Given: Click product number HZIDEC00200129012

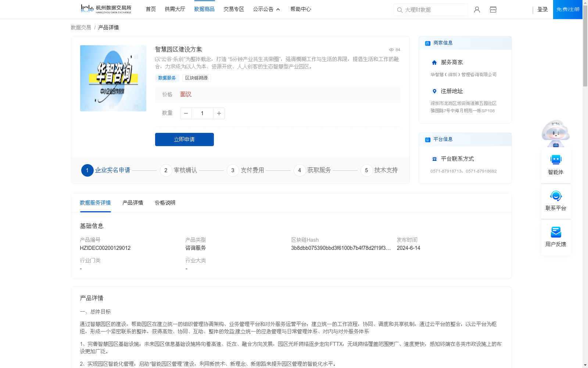Looking at the screenshot, I should [x=105, y=248].
